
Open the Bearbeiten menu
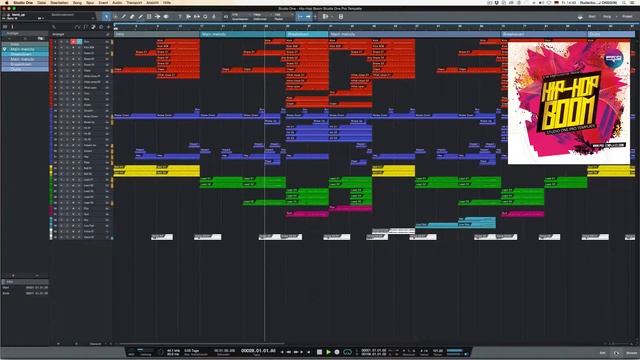[59, 2]
